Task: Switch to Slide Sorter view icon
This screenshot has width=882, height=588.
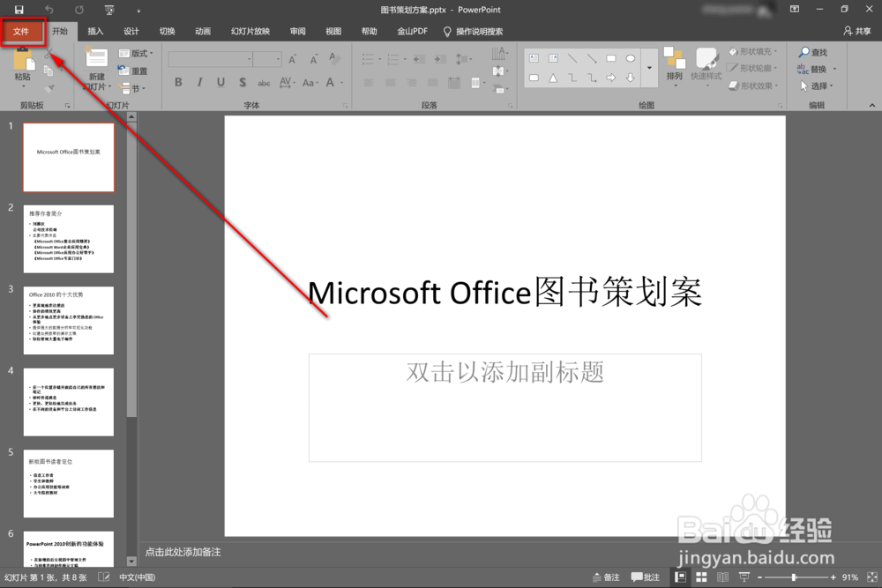Action: [x=701, y=577]
